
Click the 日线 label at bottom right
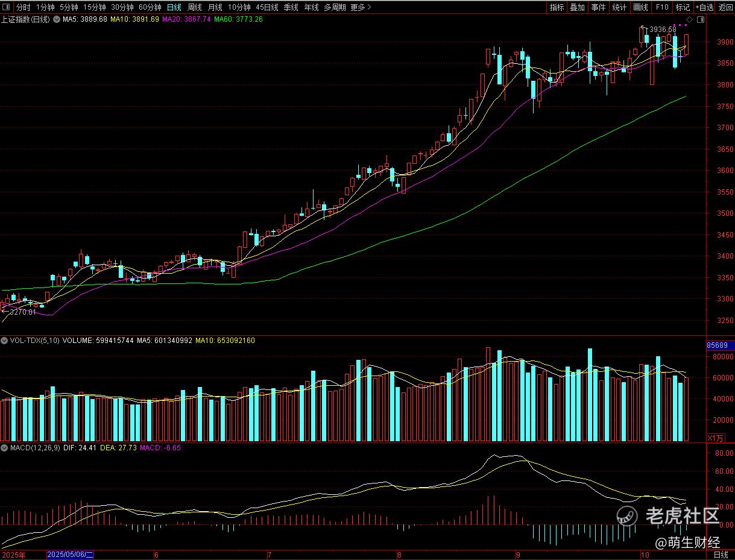coord(721,555)
